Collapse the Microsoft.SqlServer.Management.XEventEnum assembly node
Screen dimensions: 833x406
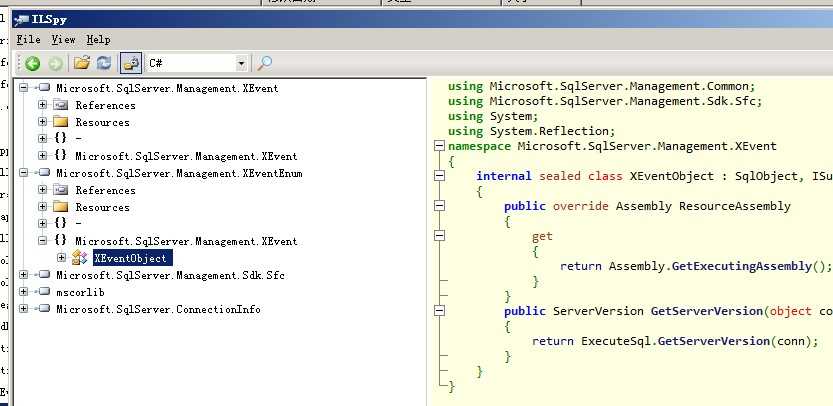pos(23,173)
